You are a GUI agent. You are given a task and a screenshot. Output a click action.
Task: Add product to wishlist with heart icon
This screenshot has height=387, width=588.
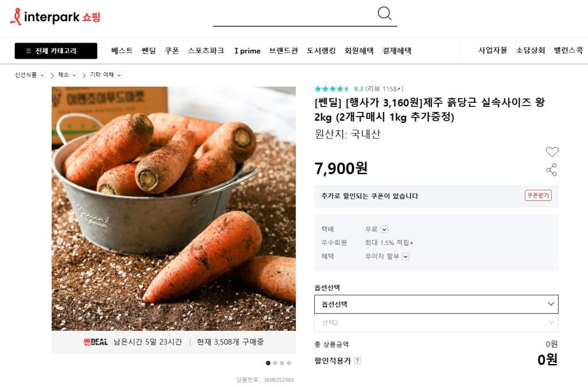(552, 152)
